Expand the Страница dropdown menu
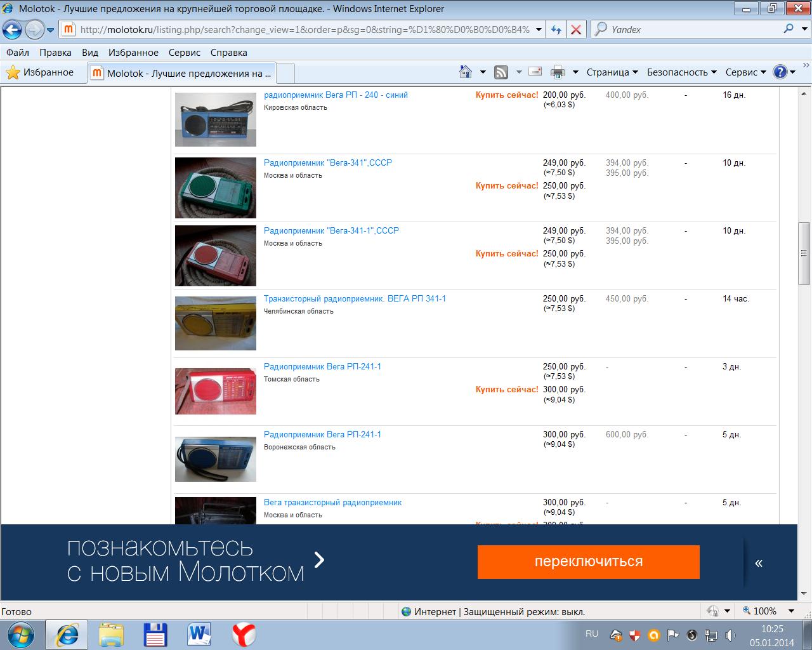The image size is (812, 650). coord(612,72)
